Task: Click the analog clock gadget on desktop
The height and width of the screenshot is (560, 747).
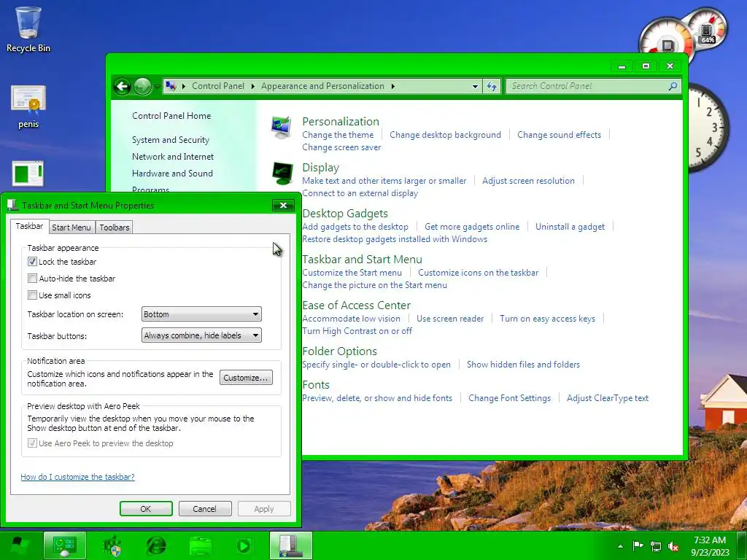Action: [708, 128]
